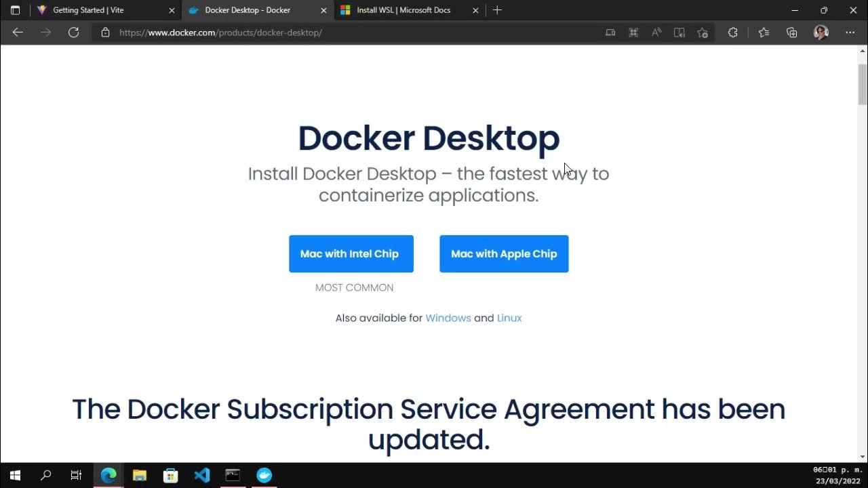
Task: Download for Mac with Intel Chip
Action: [351, 253]
